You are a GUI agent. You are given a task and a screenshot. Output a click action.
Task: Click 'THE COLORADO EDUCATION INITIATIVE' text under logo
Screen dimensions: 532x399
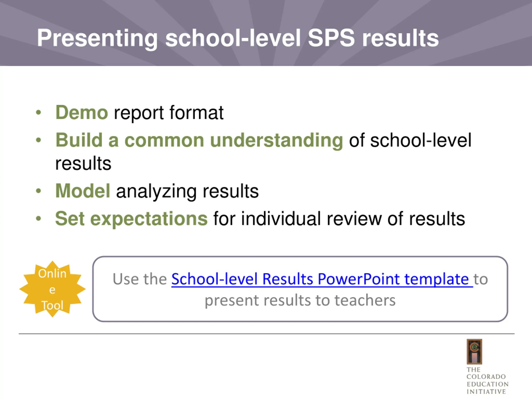tap(487, 381)
